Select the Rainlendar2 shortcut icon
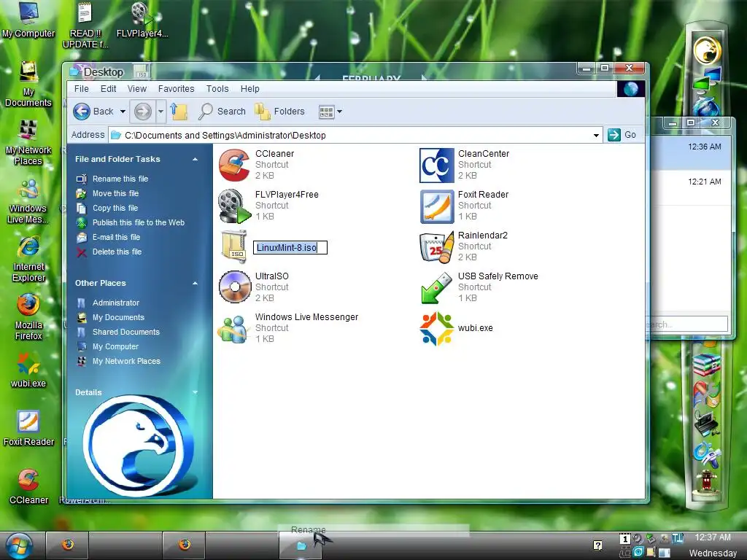The height and width of the screenshot is (560, 747). tap(437, 246)
